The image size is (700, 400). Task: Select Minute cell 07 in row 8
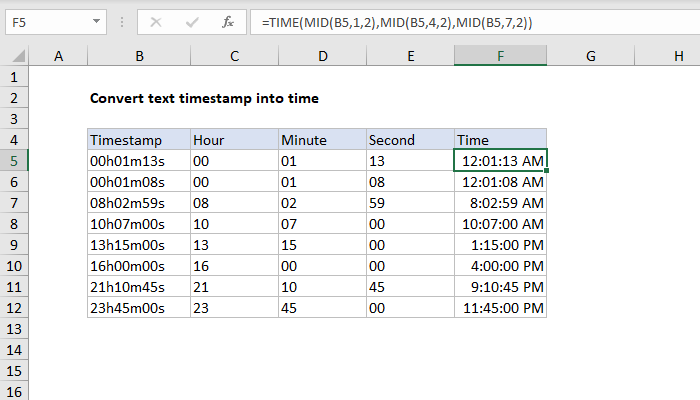[322, 224]
